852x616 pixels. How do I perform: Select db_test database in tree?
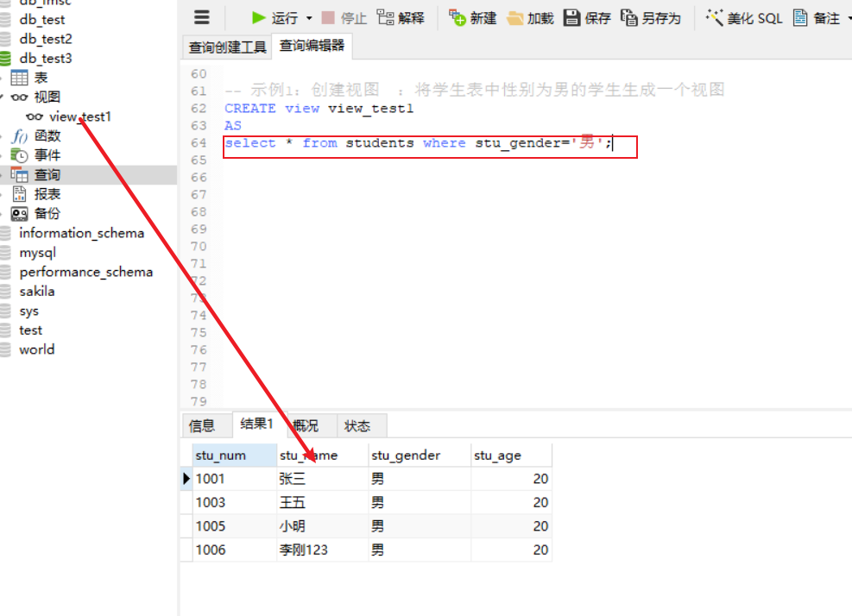click(x=41, y=20)
